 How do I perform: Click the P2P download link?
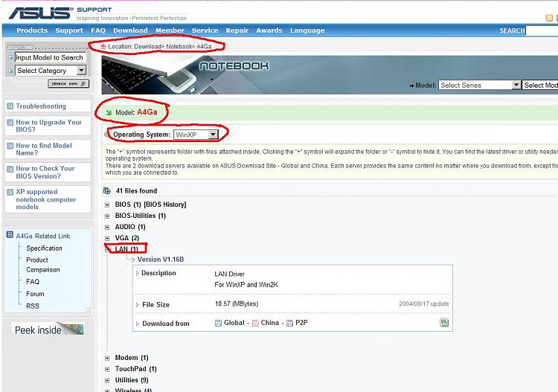[301, 323]
